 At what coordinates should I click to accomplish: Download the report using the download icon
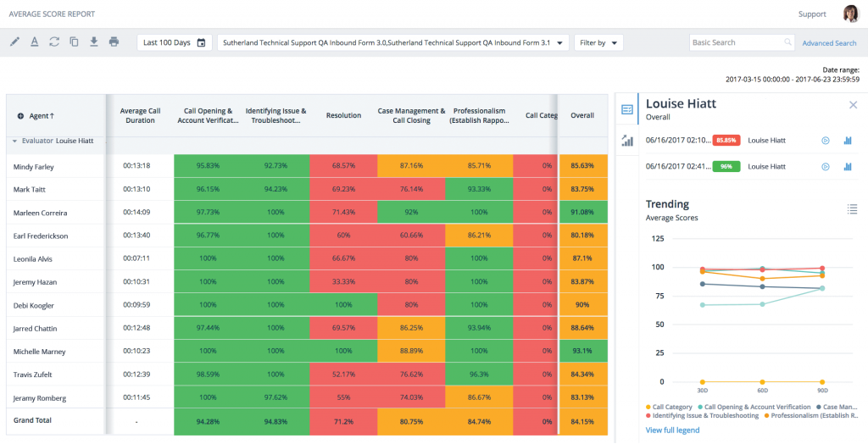coord(93,42)
